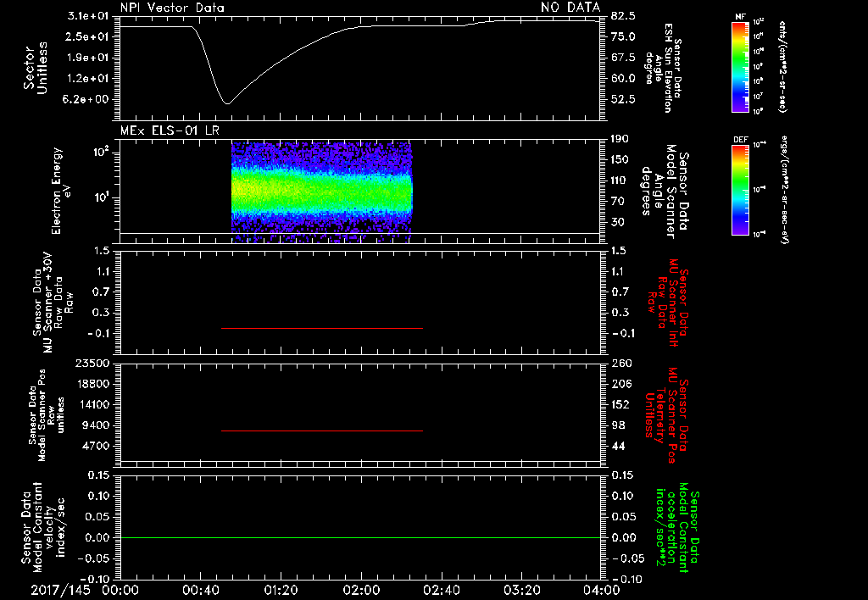868x600 pixels.
Task: Click the MEx ELS-01 LR title
Action: pos(170,131)
